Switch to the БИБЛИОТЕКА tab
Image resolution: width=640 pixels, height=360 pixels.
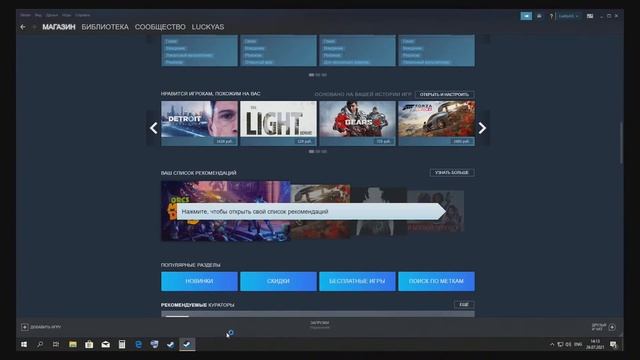coord(105,27)
